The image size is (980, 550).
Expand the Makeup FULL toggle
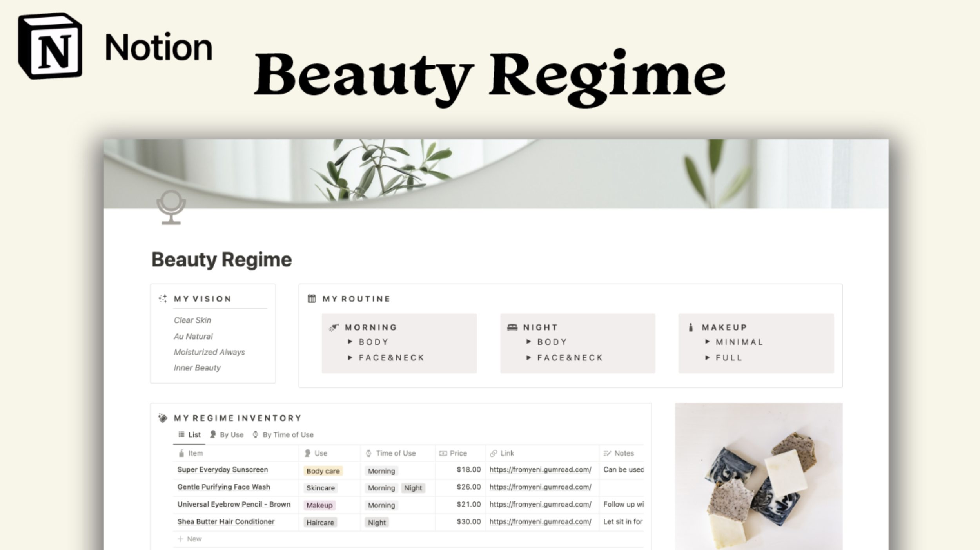707,358
